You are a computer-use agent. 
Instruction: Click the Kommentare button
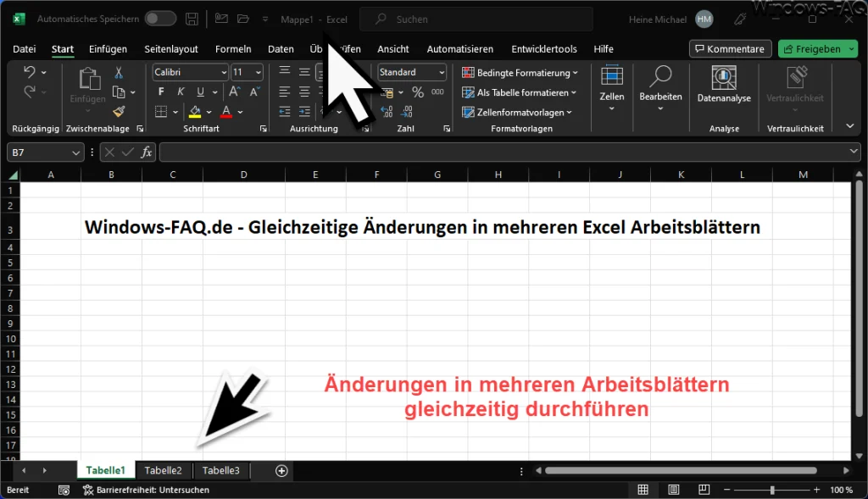(x=730, y=49)
